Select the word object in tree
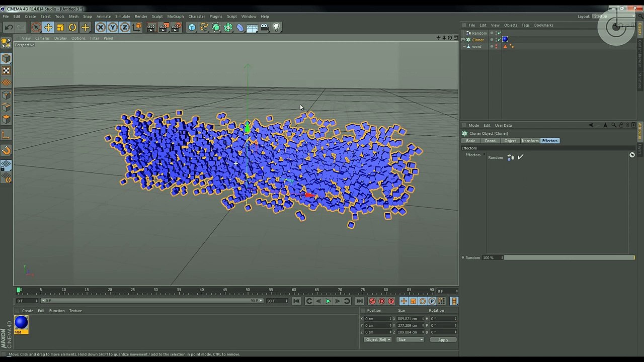The width and height of the screenshot is (644, 362). pyautogui.click(x=476, y=47)
